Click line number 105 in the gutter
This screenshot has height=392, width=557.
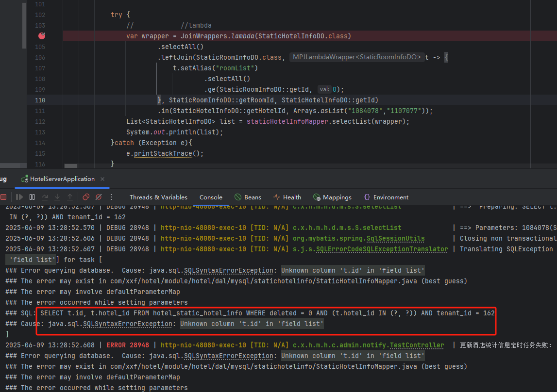tap(40, 47)
